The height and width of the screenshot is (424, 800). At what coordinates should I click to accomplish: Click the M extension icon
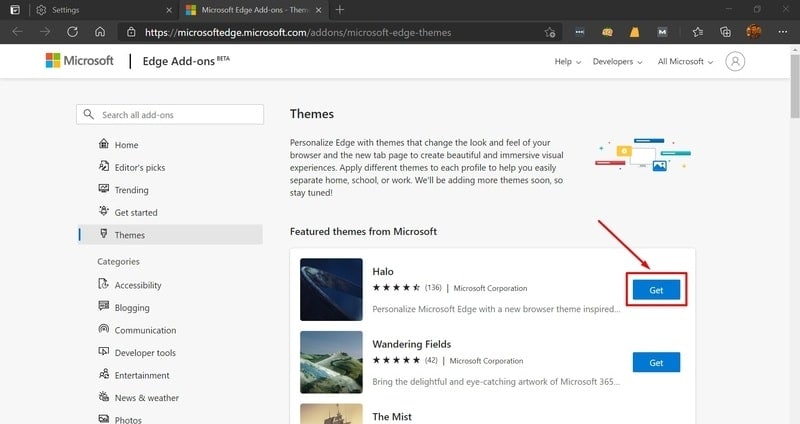tap(662, 32)
